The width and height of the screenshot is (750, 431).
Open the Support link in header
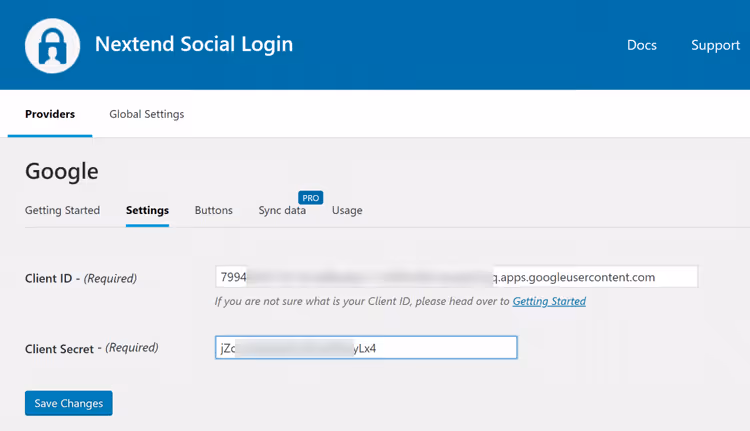715,45
